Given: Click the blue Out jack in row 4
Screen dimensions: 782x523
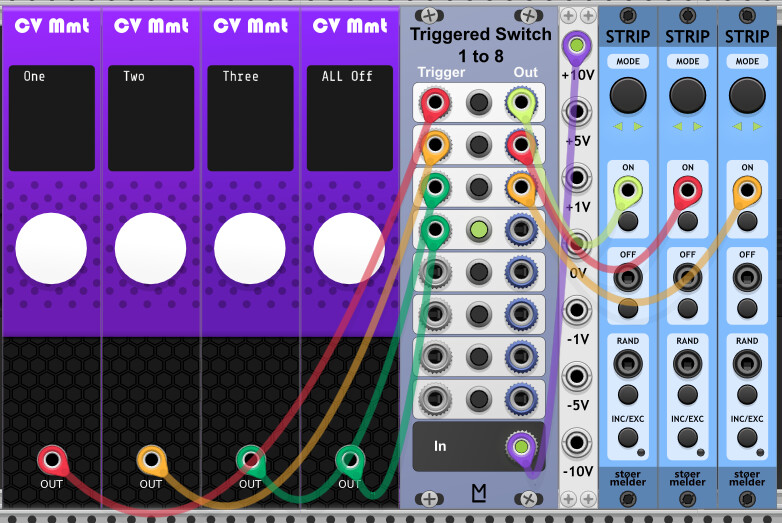Looking at the screenshot, I should [x=521, y=230].
